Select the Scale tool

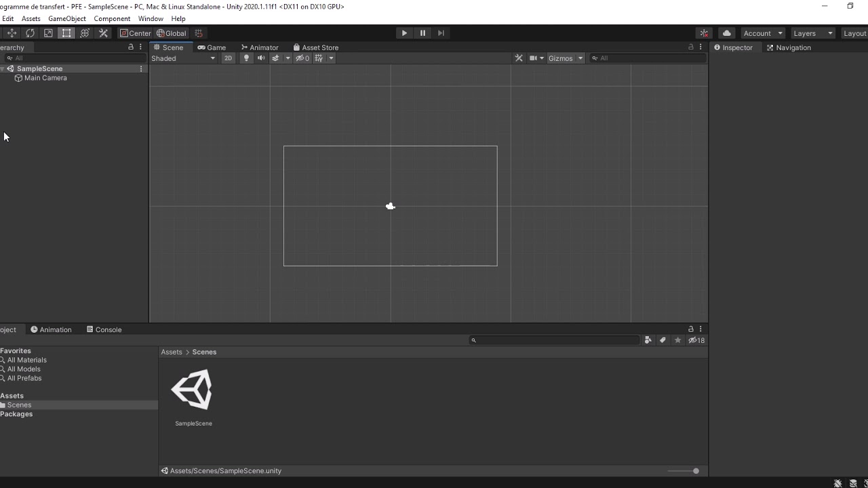click(48, 33)
